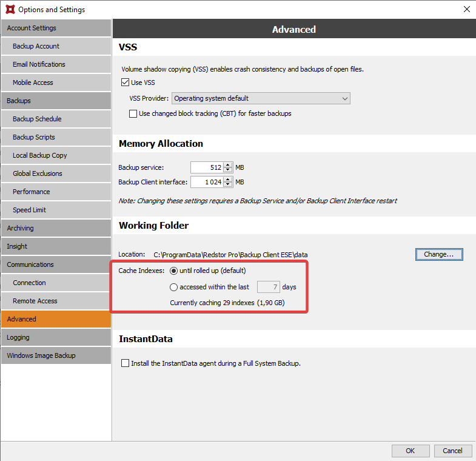Select the Communications section
The width and height of the screenshot is (476, 461).
point(56,264)
